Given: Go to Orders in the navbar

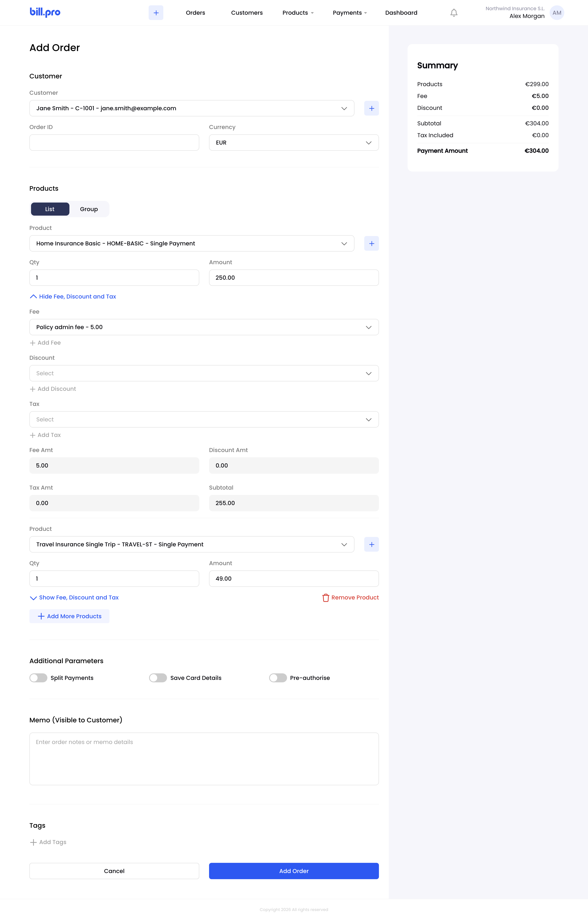Looking at the screenshot, I should coord(195,13).
